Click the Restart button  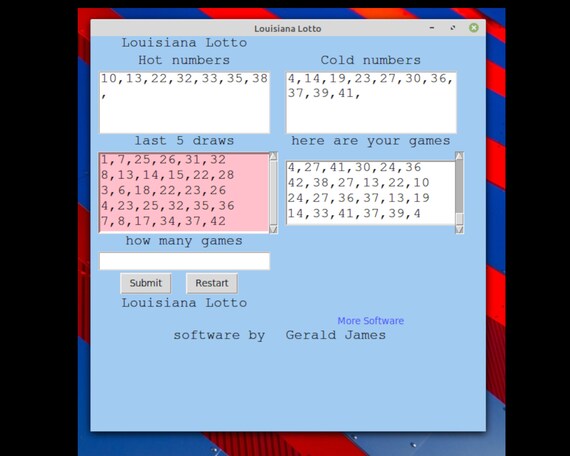pos(212,283)
